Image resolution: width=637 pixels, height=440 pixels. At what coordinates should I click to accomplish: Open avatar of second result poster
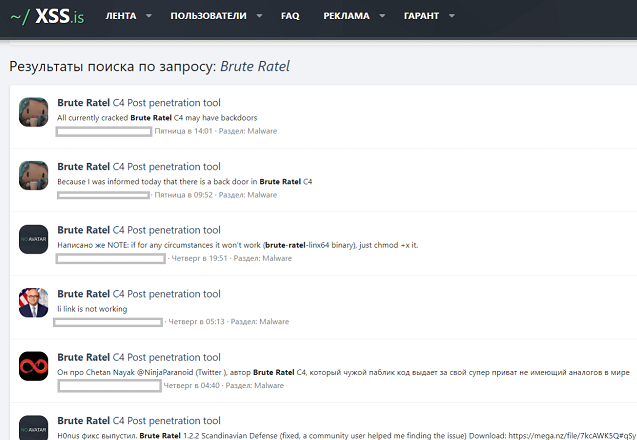pyautogui.click(x=34, y=176)
